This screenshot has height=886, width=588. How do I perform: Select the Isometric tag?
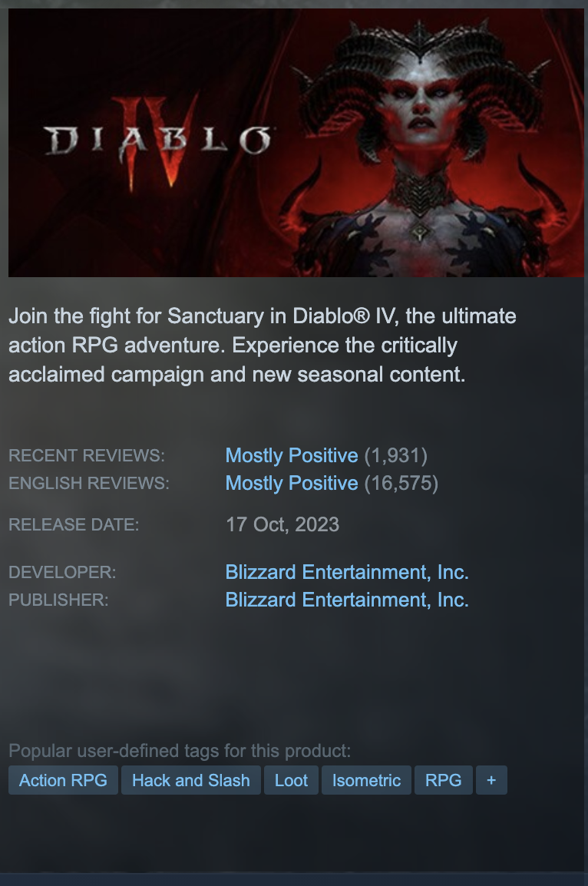[367, 780]
